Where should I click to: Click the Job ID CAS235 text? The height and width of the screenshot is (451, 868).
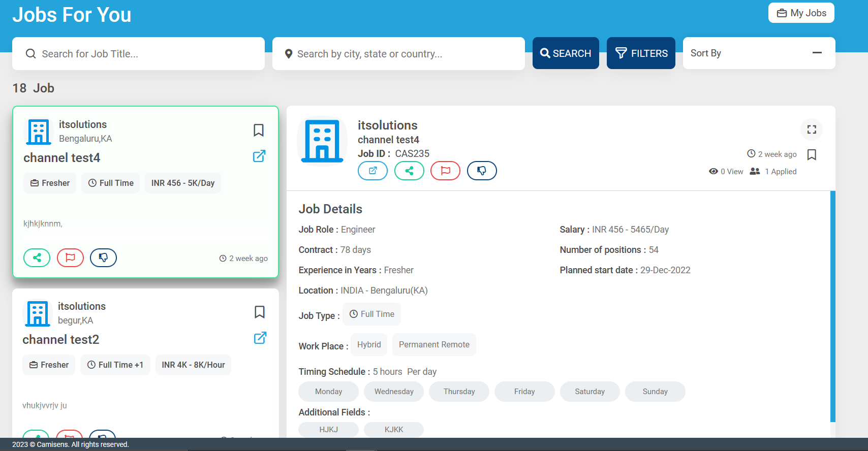coord(393,154)
